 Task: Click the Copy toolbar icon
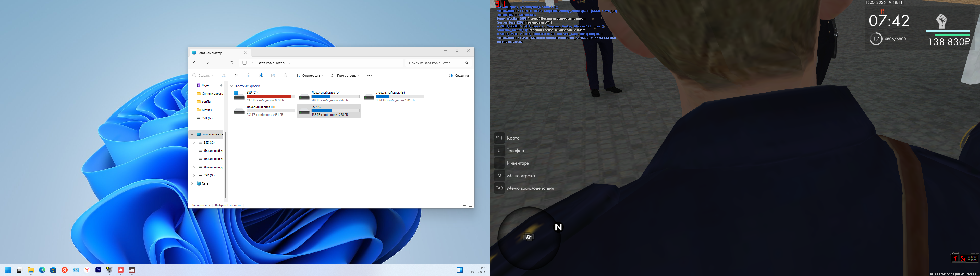pos(236,75)
